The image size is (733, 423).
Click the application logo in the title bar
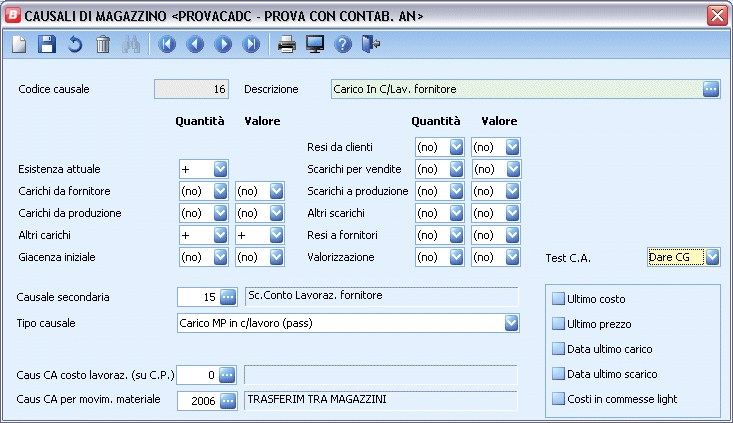pyautogui.click(x=13, y=15)
